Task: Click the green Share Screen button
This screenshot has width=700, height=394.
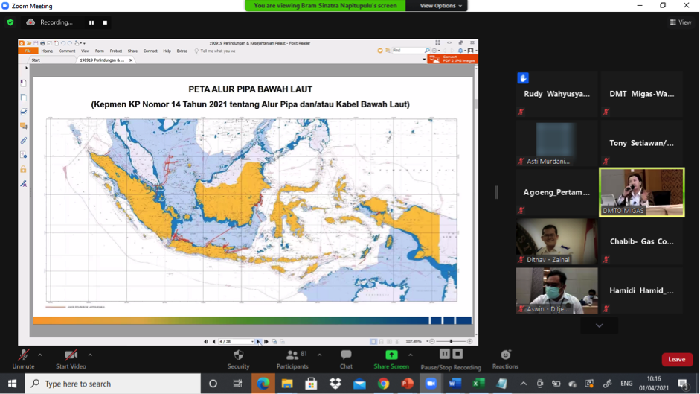Action: [x=391, y=359]
